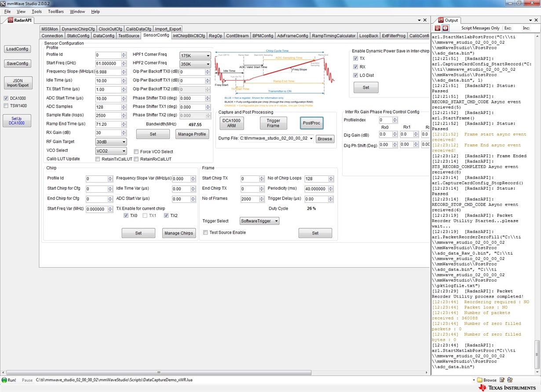Open the File menu
This screenshot has width=541, height=392.
pyautogui.click(x=7, y=11)
